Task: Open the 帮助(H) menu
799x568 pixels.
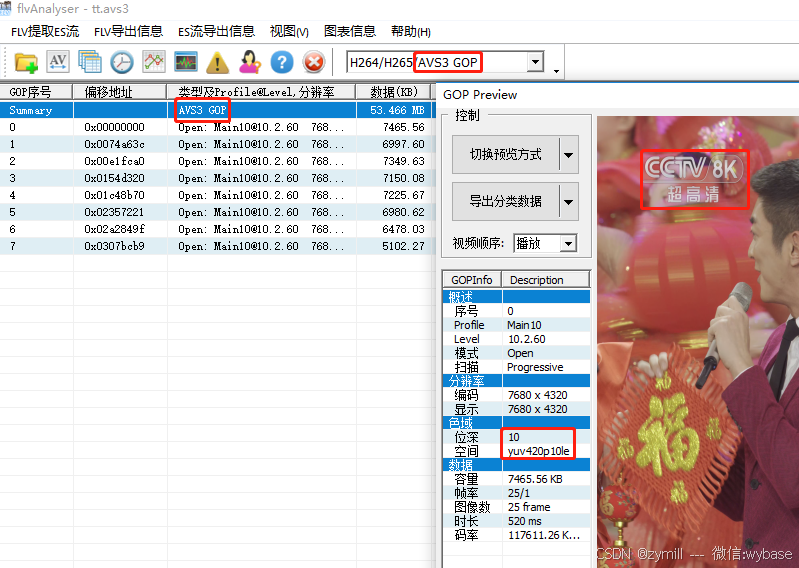Action: point(411,32)
